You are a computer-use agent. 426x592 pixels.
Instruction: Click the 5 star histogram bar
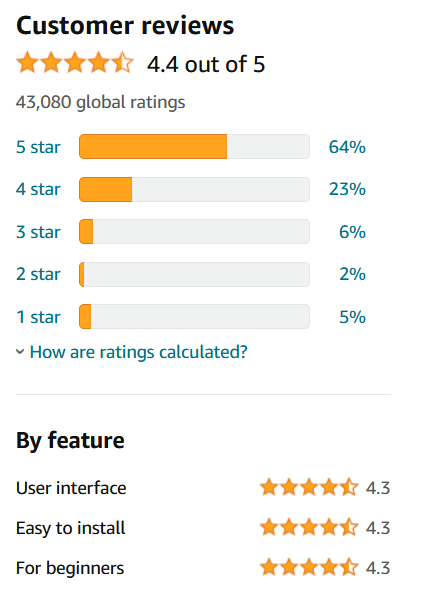[x=194, y=146]
